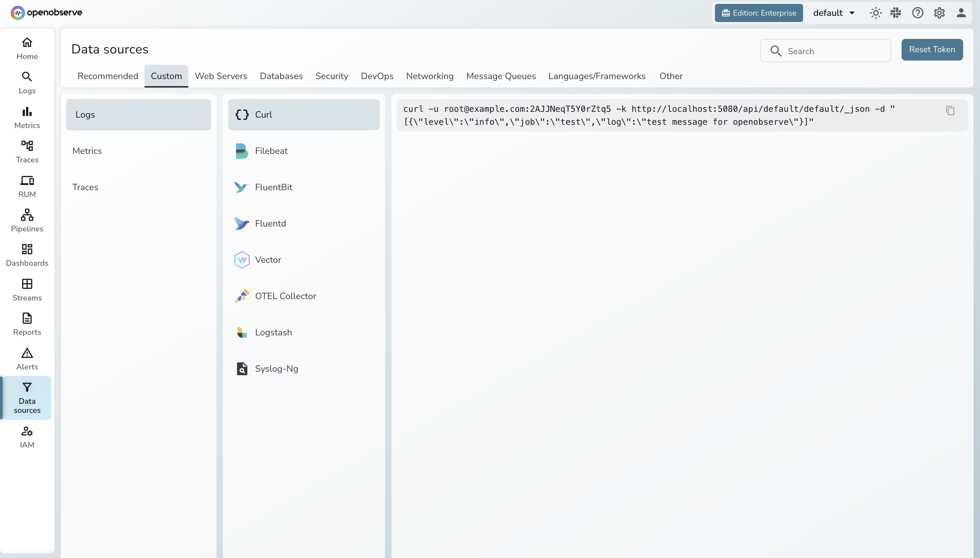Open the Curl ingestion instructions
The width and height of the screenshot is (980, 558).
pyautogui.click(x=263, y=114)
